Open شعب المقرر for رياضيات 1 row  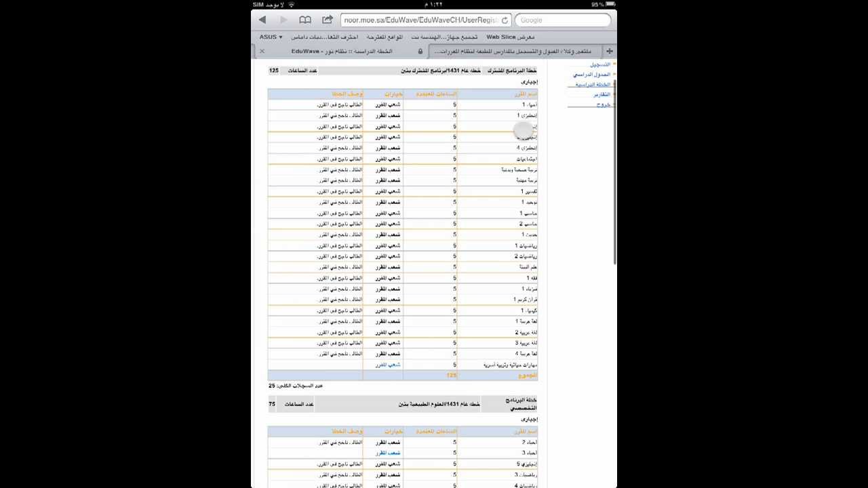pyautogui.click(x=389, y=245)
